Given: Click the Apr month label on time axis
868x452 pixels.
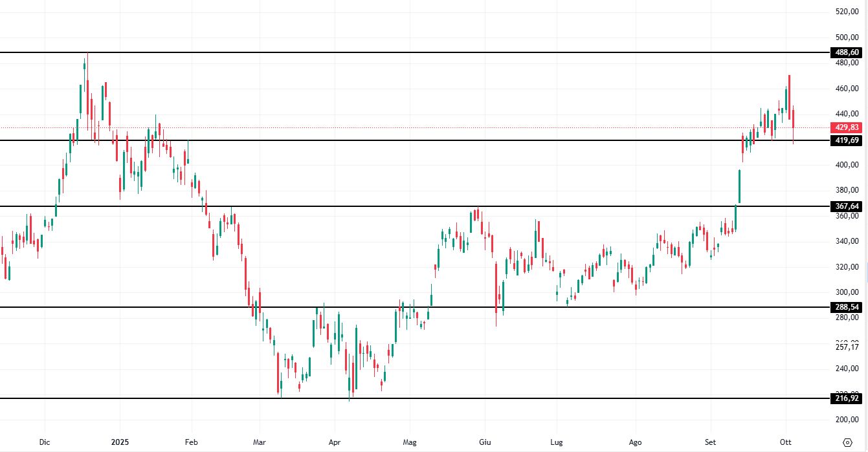Looking at the screenshot, I should pos(334,442).
